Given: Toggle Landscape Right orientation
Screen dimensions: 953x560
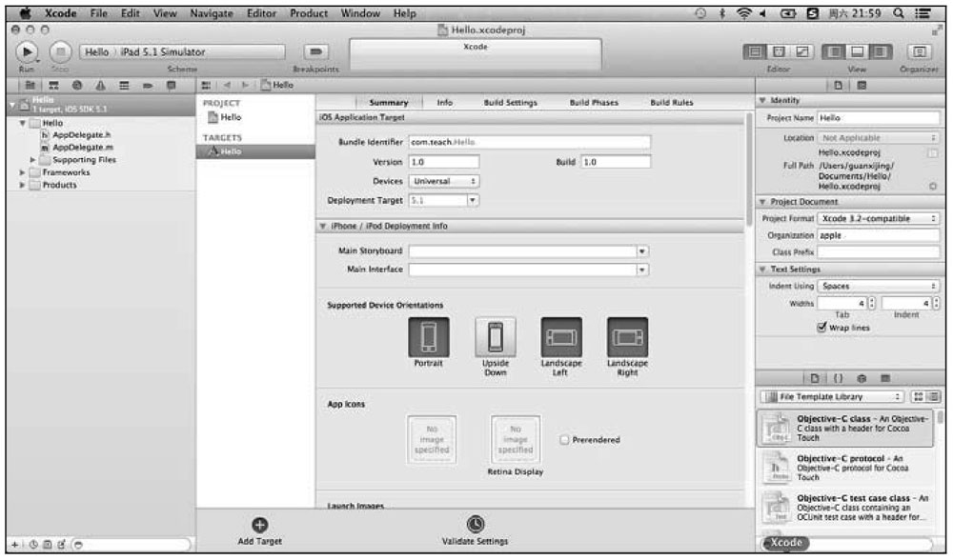Looking at the screenshot, I should coord(627,337).
